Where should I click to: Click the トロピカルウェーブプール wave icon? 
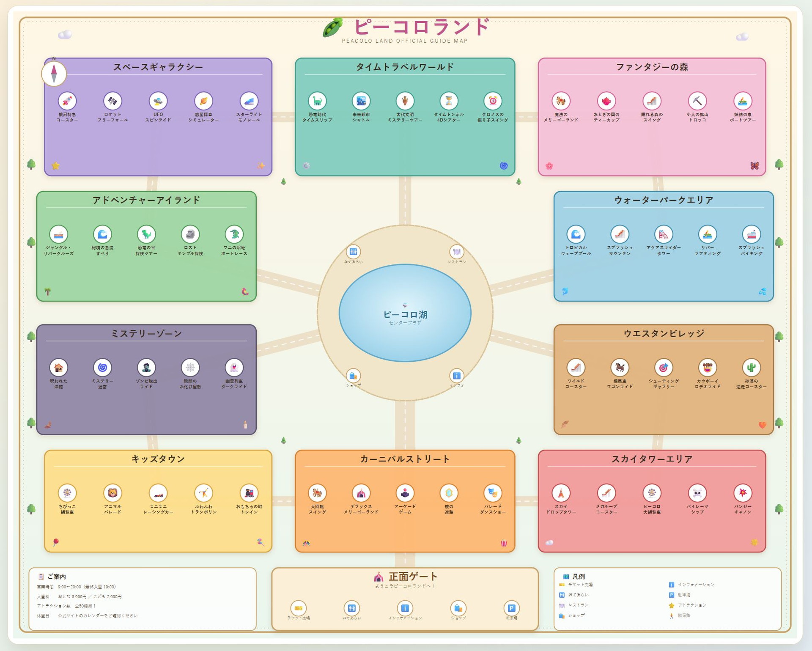(576, 234)
